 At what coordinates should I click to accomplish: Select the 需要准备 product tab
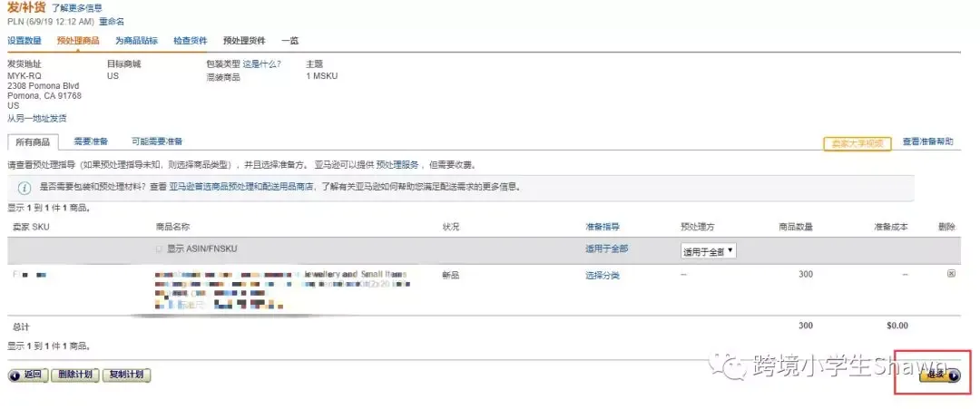pyautogui.click(x=91, y=141)
